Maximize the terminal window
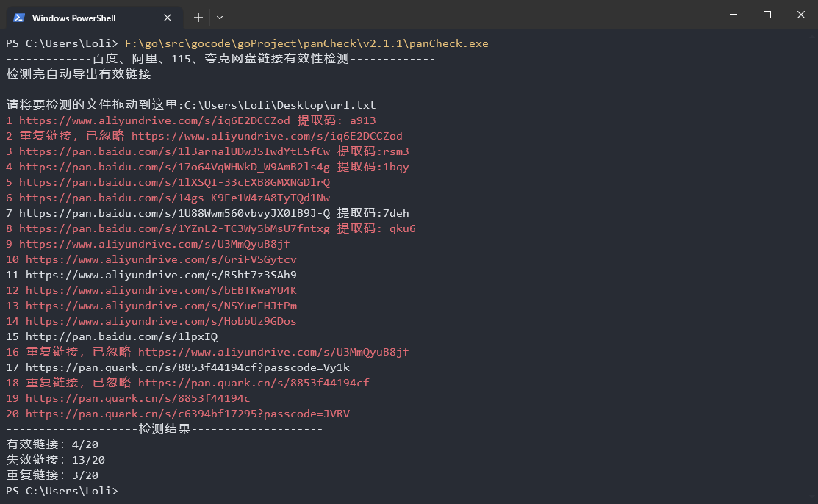The image size is (818, 504). [767, 15]
